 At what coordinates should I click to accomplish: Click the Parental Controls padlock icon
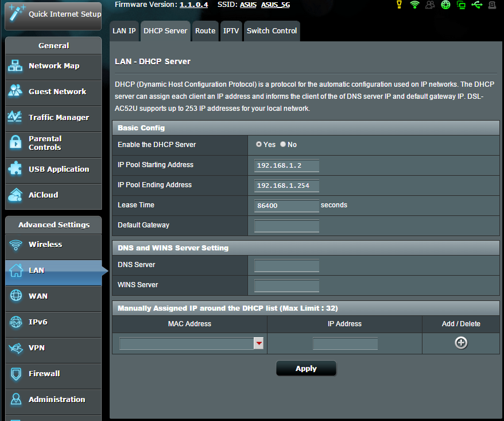[x=15, y=142]
